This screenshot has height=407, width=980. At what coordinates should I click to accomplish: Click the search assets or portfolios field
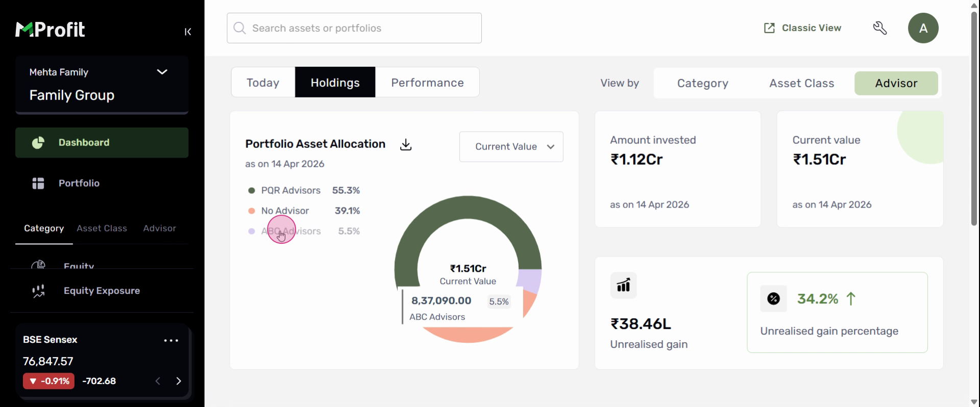[354, 28]
